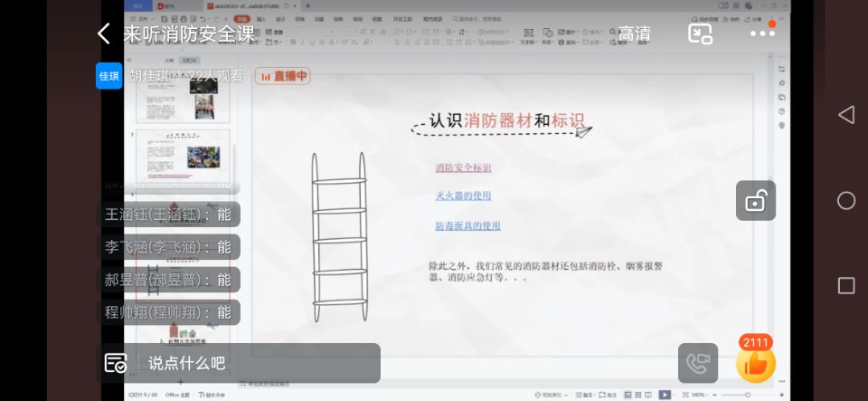This screenshot has height=401, width=868.
Task: Click the 防毒面具的使用 link on the slide
Action: 467,226
